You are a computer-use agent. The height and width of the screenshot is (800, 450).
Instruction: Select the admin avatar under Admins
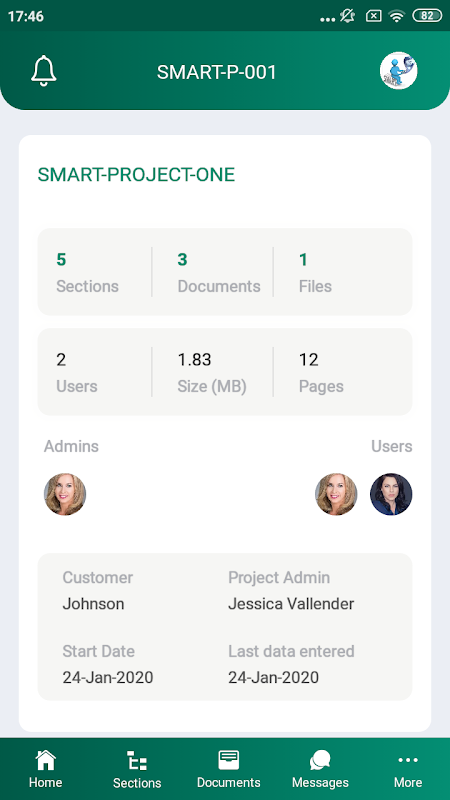point(65,494)
